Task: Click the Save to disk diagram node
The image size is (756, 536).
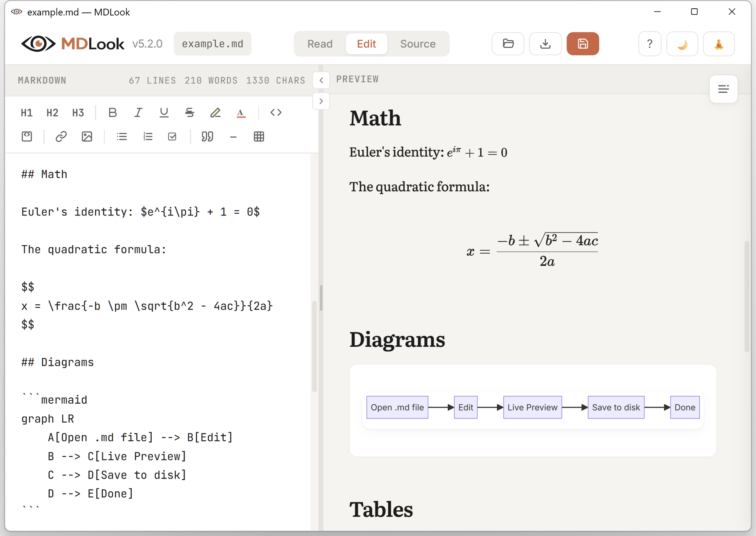Action: click(616, 407)
